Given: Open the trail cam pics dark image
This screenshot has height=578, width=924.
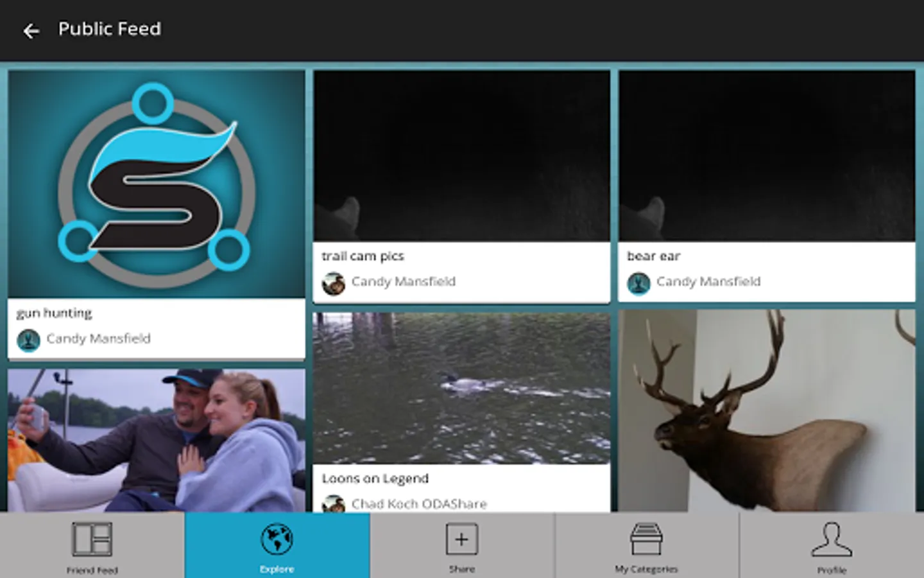Looking at the screenshot, I should 461,156.
